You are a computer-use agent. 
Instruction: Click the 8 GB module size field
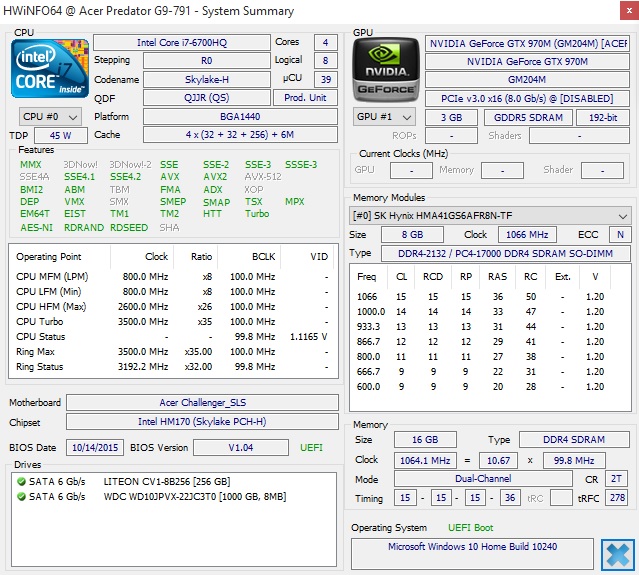tap(412, 235)
